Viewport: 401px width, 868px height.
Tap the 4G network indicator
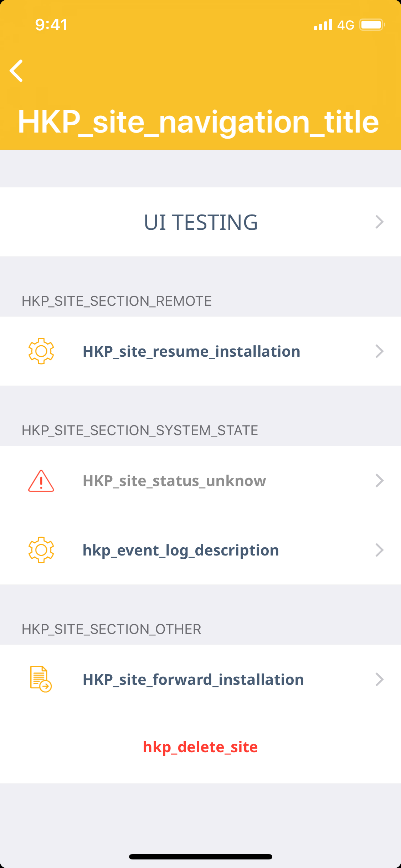coord(345,25)
